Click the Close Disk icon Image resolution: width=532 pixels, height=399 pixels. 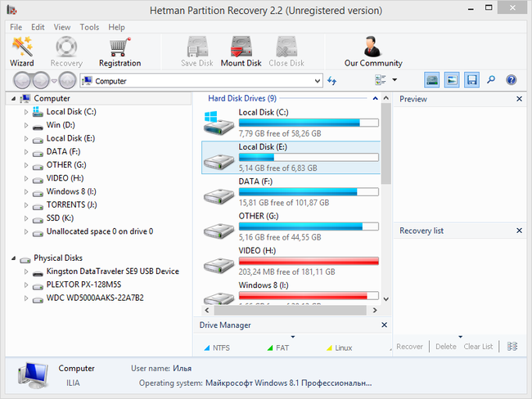pyautogui.click(x=286, y=46)
